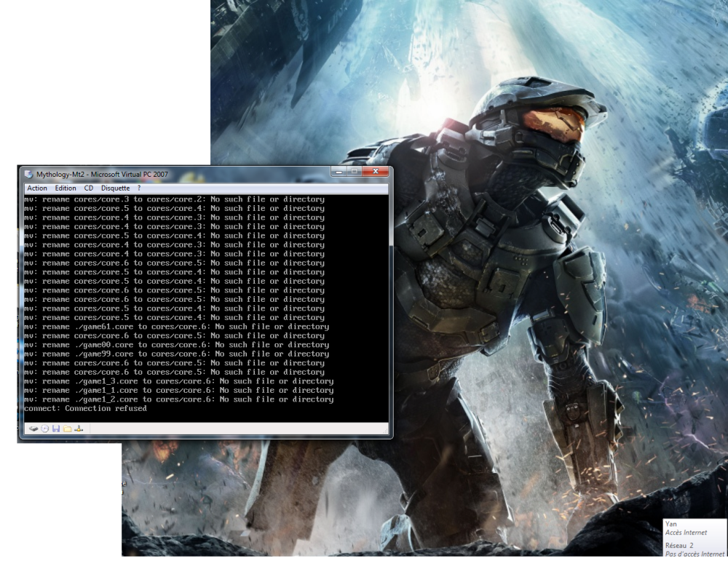
Task: Click 'Pas d'accès Internet' status text
Action: click(695, 554)
